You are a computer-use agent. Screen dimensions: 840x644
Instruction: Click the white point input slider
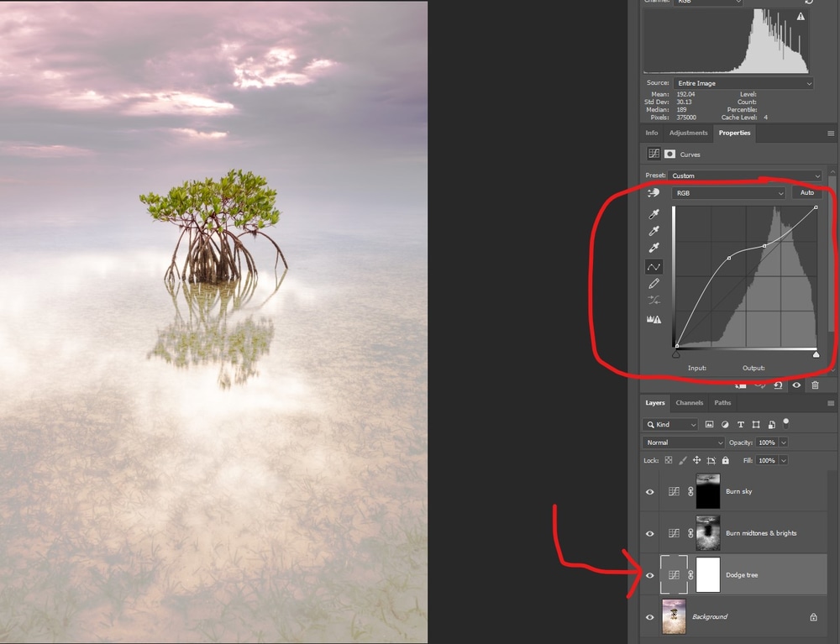(816, 353)
